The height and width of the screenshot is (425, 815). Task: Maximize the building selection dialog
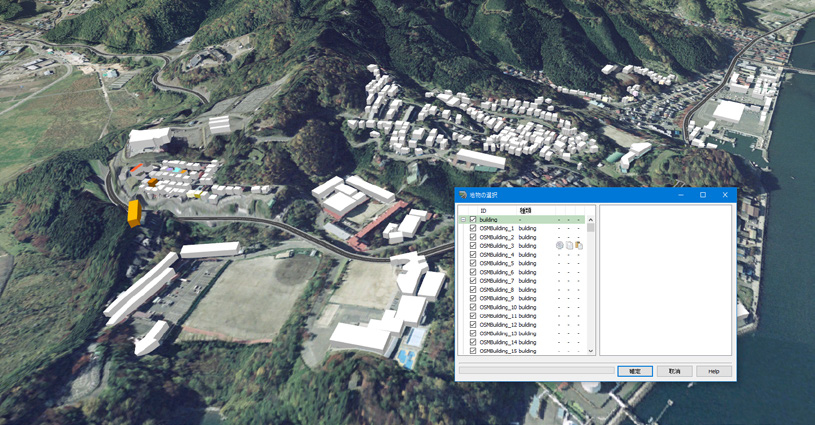pyautogui.click(x=703, y=195)
